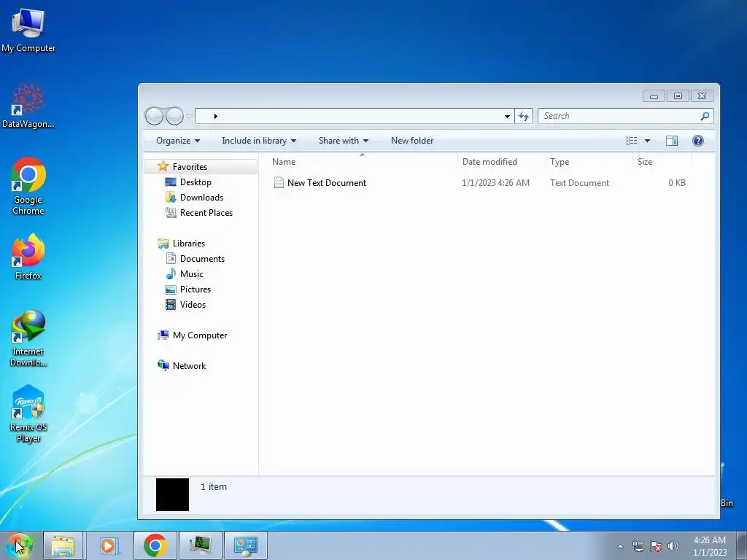
Task: Open the recent pages dropdown arrow
Action: 189,116
